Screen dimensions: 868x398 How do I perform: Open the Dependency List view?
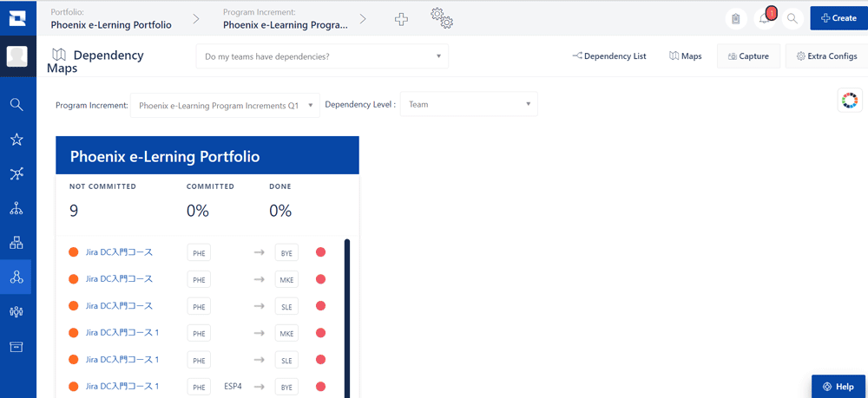(609, 55)
